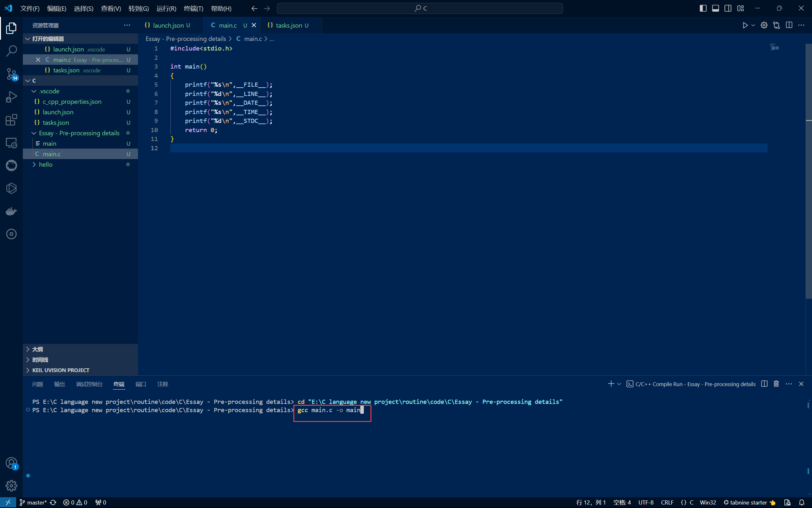This screenshot has width=812, height=508.
Task: Open the Search view in activity bar
Action: pos(11,51)
